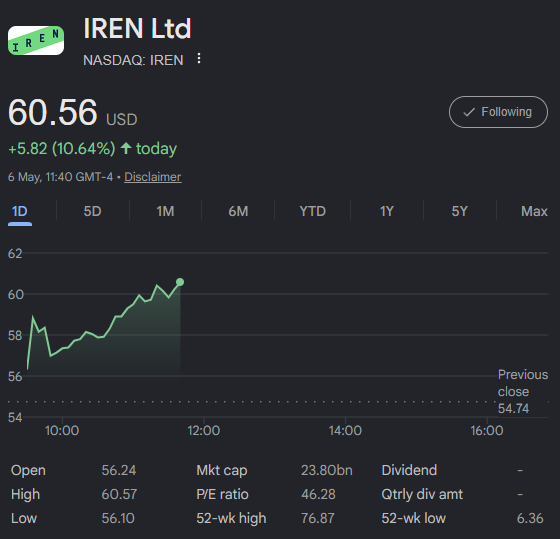Click the P/E ratio value 46.28
The width and height of the screenshot is (560, 539).
(318, 494)
